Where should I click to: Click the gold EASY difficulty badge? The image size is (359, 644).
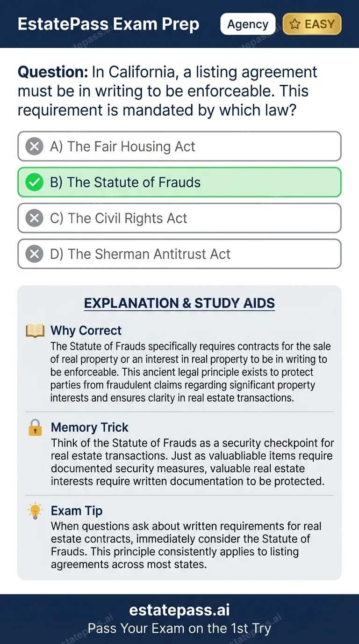click(x=312, y=24)
